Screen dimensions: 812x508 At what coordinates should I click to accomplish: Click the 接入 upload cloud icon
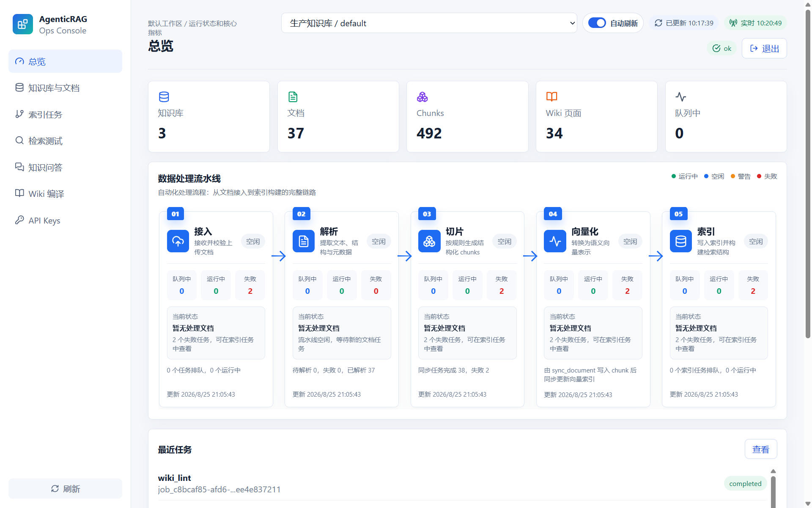(178, 241)
